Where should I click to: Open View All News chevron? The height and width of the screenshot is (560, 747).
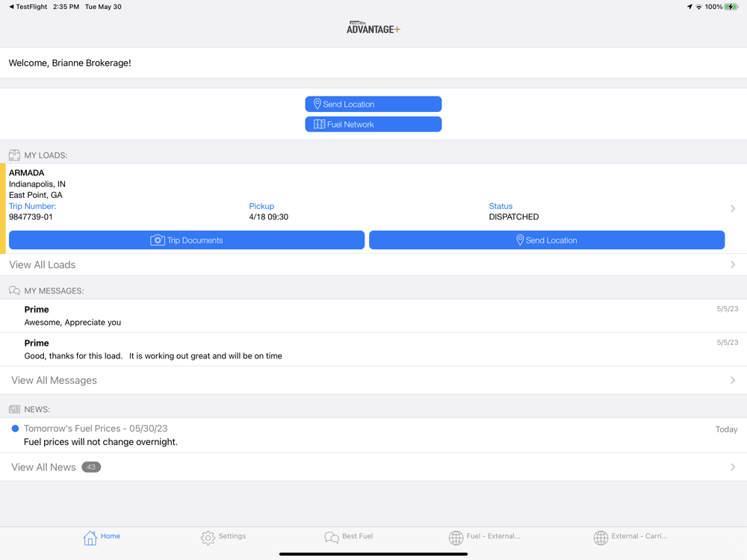[733, 467]
